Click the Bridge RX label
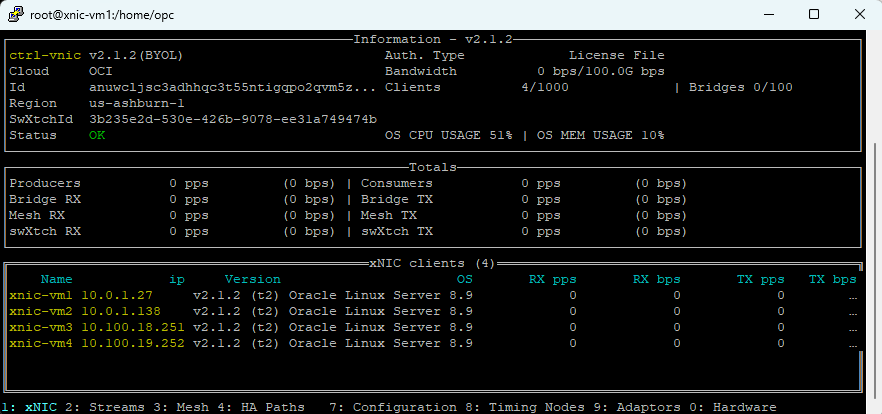Viewport: 882px width, 414px height. [x=45, y=200]
